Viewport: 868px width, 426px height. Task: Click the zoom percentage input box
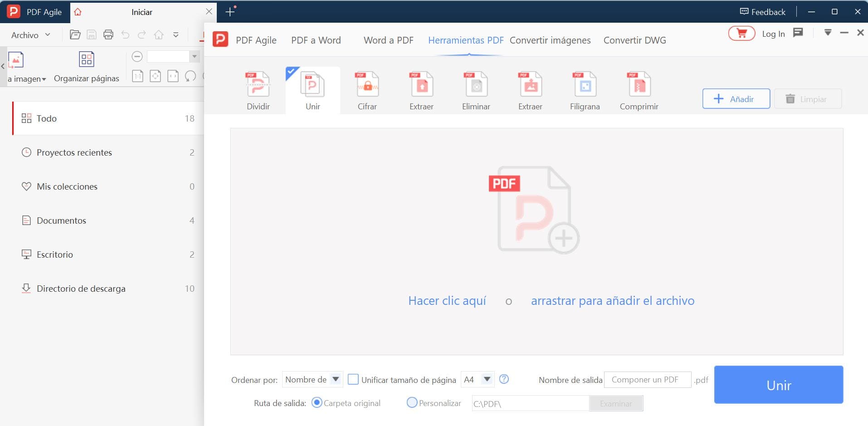click(168, 56)
